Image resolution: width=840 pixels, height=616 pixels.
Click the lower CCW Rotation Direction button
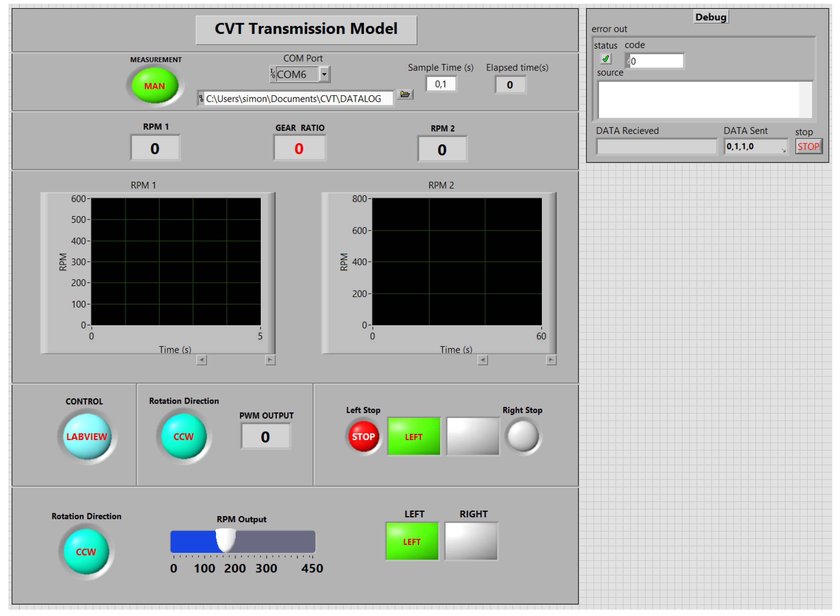coord(86,552)
